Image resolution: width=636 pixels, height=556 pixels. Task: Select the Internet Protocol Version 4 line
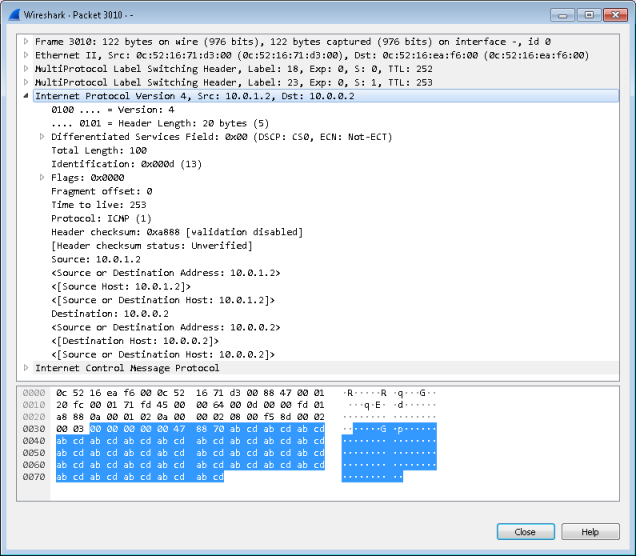pos(326,96)
